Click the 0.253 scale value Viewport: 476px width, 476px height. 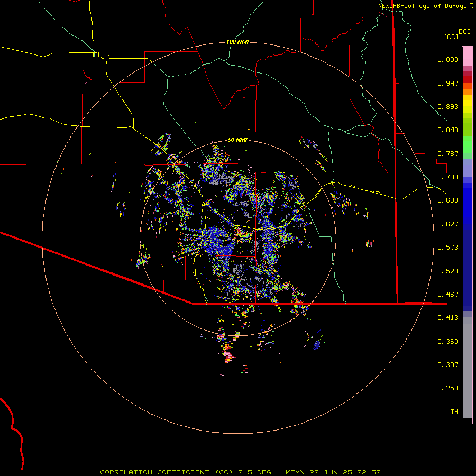tap(448, 388)
